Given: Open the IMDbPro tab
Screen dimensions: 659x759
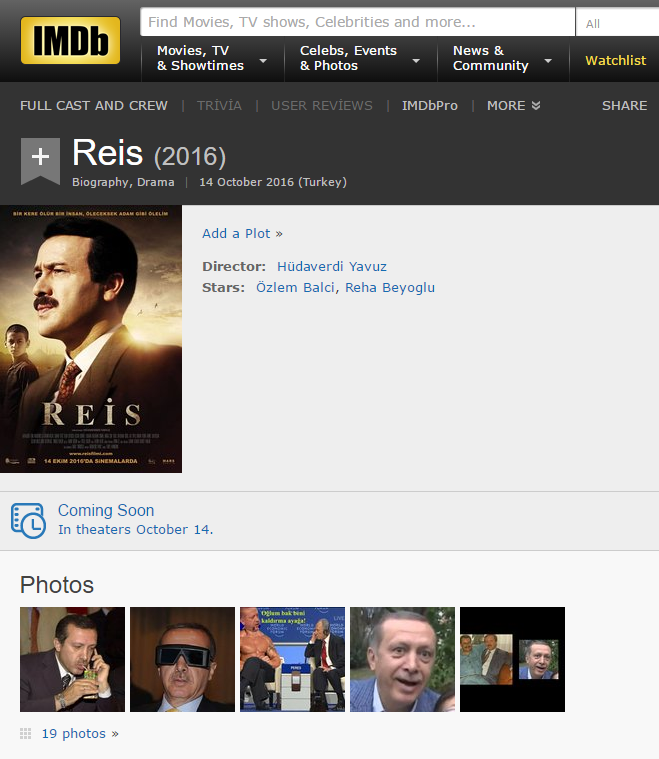Looking at the screenshot, I should (429, 106).
